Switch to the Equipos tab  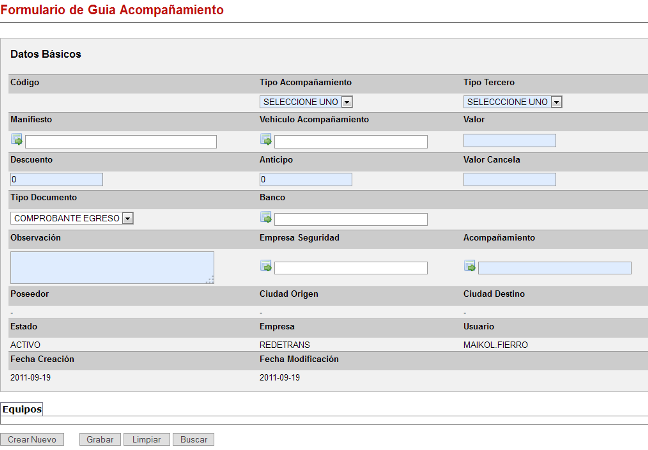[x=22, y=409]
